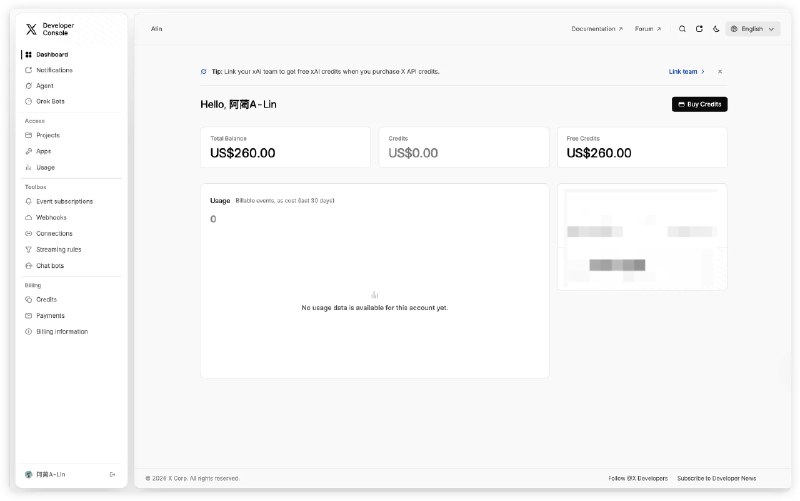Open Subscribe to Developer News link
800x501 pixels.
(x=716, y=479)
